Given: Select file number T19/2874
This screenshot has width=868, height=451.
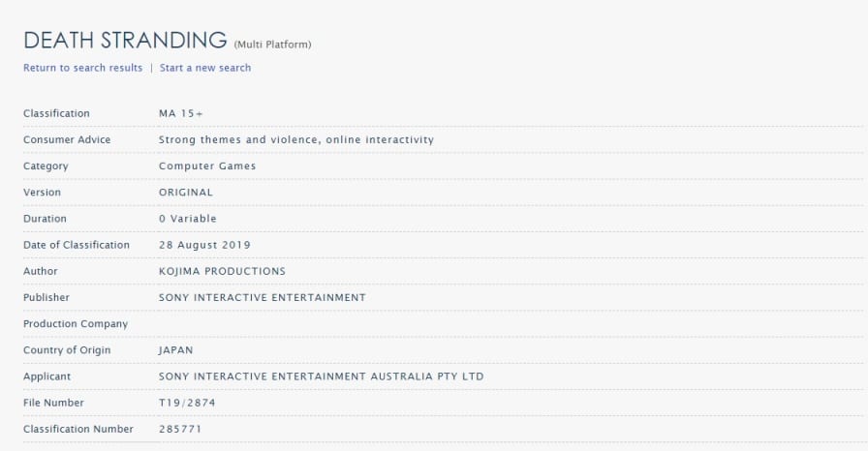Looking at the screenshot, I should point(187,403).
